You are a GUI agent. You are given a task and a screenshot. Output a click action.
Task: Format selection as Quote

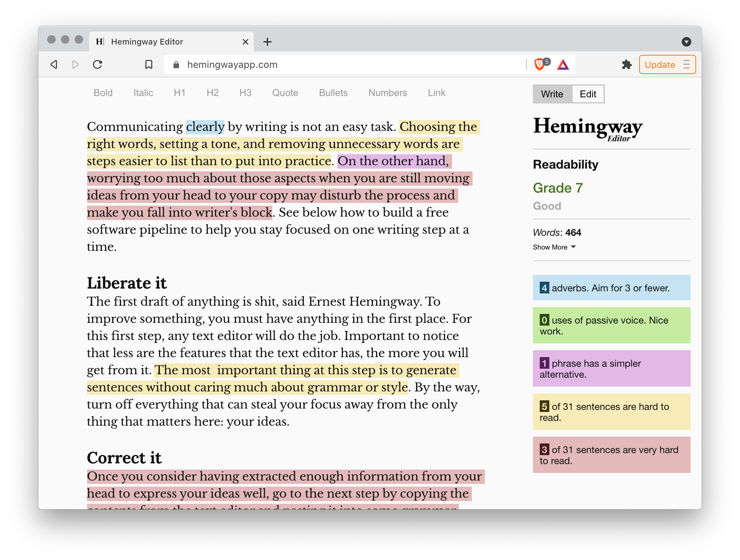pyautogui.click(x=285, y=93)
